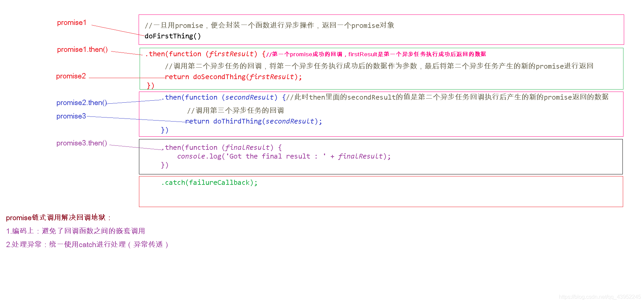Click '.then(function (firstResult) {' code
This screenshot has height=303, width=644.
tap(205, 54)
